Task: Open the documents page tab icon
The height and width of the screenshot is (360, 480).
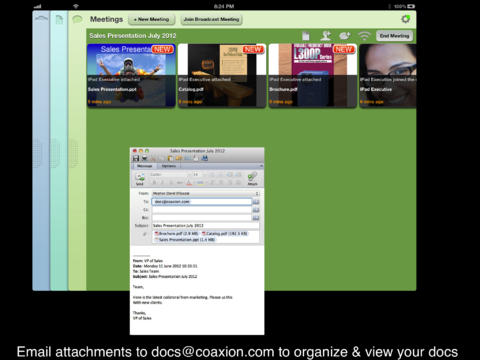Action: tap(59, 20)
